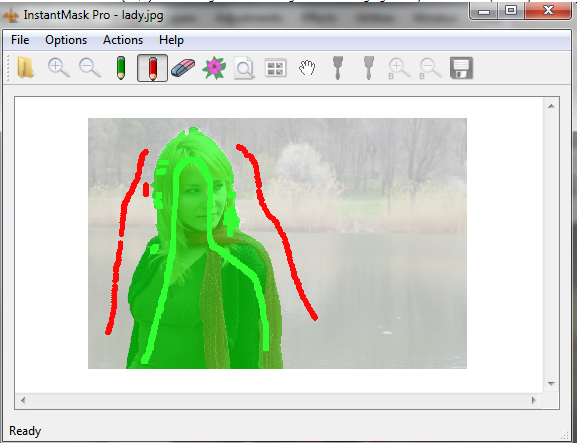
Task: Click the floppy disk save icon
Action: tap(462, 68)
